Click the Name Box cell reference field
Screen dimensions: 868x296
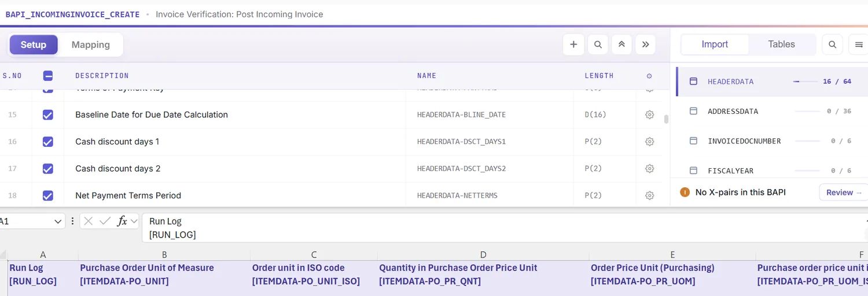coord(26,221)
